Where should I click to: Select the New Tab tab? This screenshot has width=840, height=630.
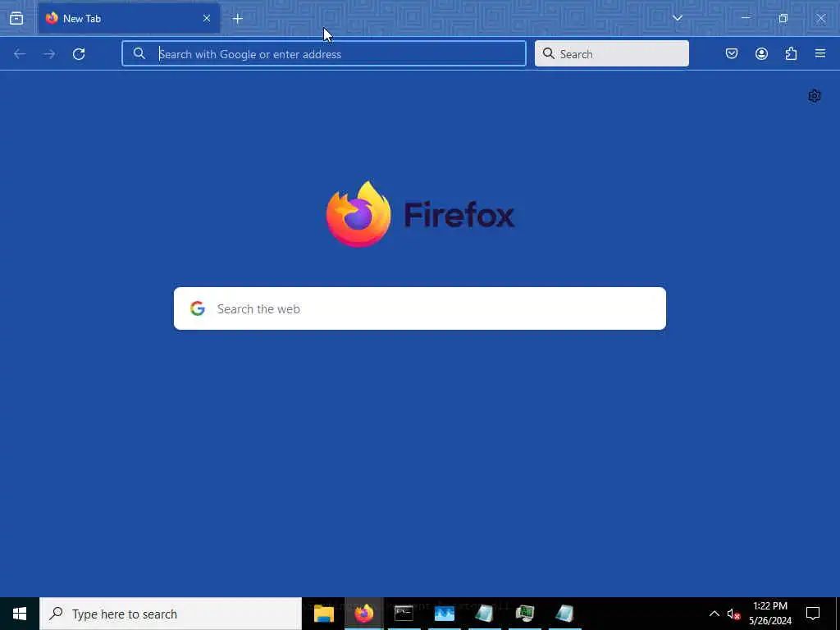click(x=129, y=19)
